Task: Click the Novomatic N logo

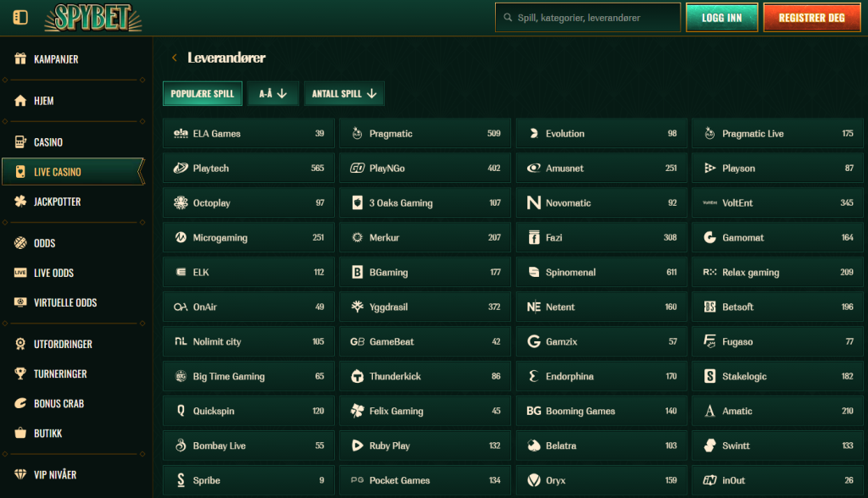Action: click(x=534, y=203)
